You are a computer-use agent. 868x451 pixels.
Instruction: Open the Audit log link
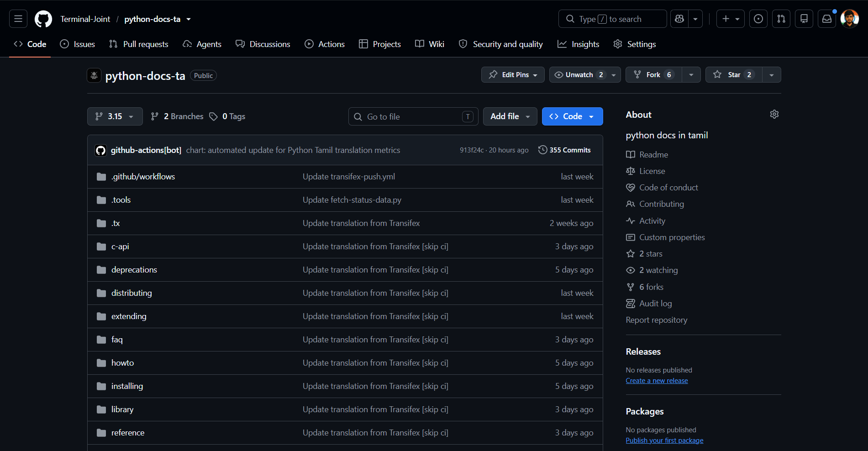click(649, 304)
